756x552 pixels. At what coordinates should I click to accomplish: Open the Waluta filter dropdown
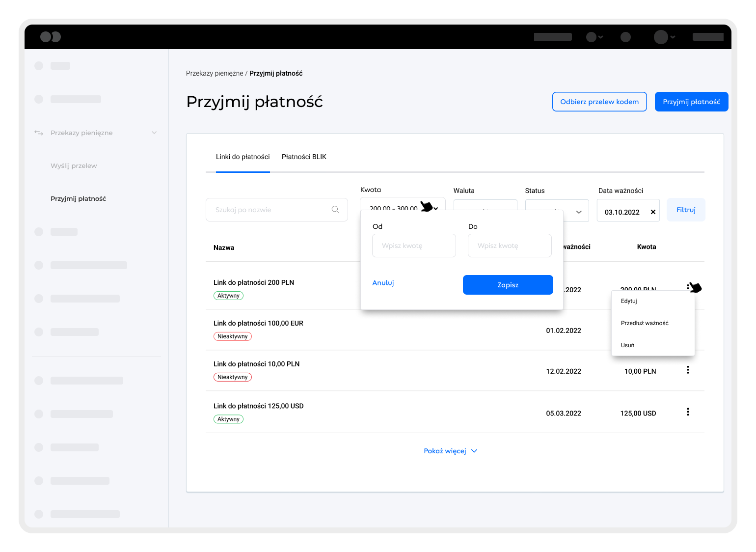[485, 204]
